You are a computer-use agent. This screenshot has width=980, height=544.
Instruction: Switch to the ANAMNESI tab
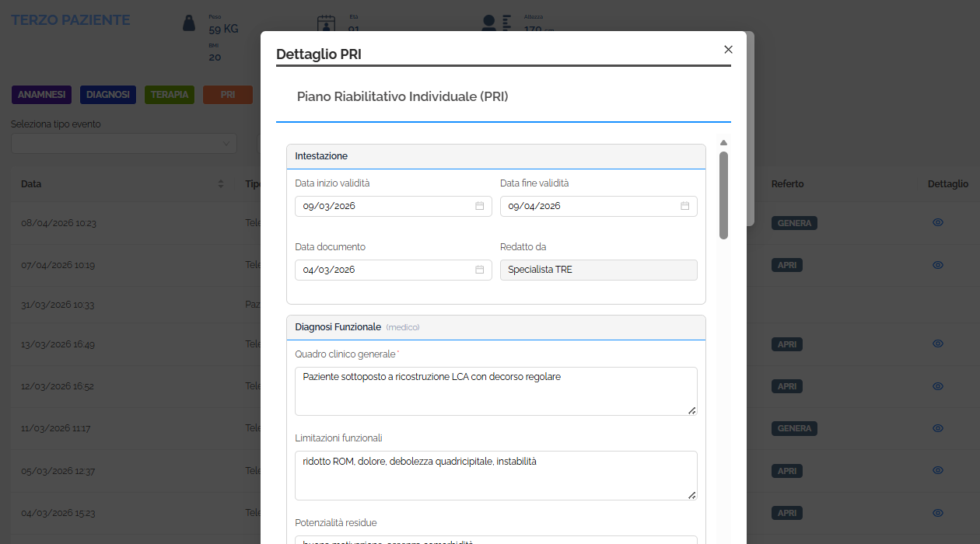[41, 94]
